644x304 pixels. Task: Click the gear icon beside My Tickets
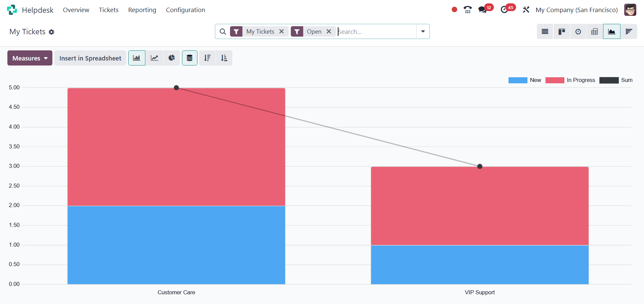(51, 32)
